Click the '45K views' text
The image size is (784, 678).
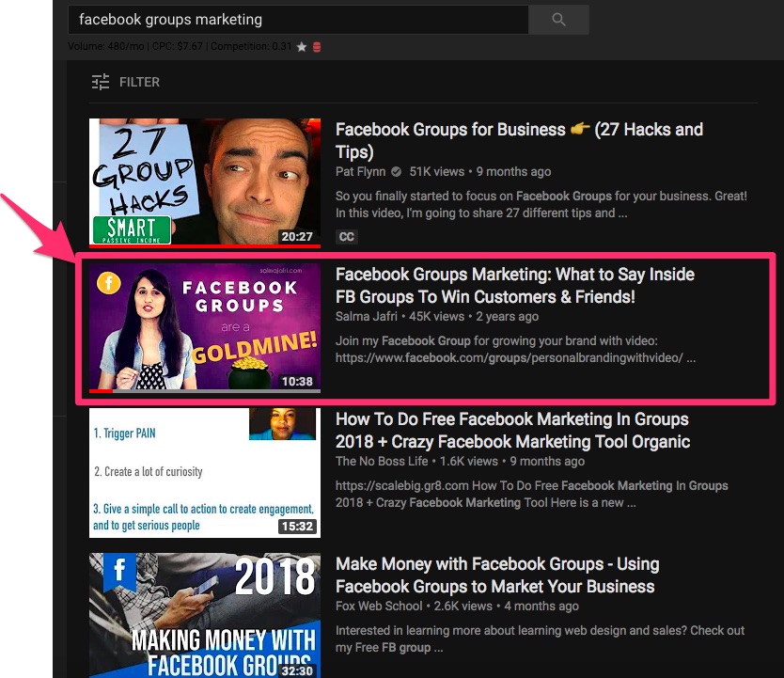point(437,317)
